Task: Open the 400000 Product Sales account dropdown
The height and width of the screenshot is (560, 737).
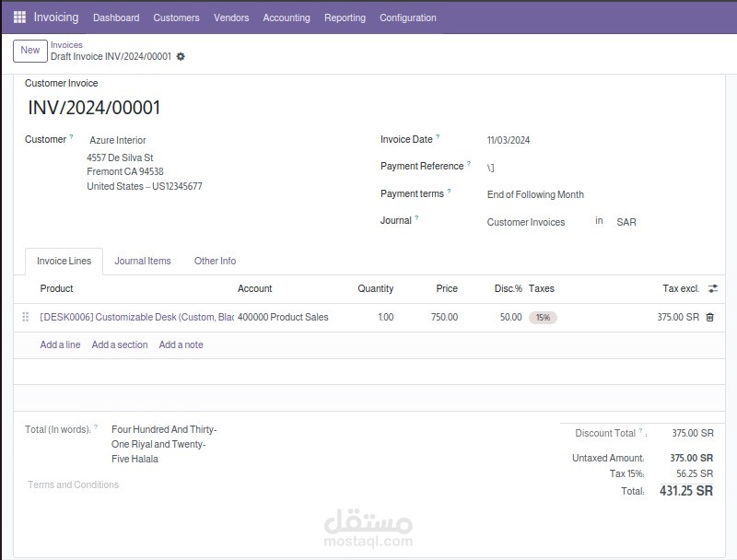Action: click(283, 317)
